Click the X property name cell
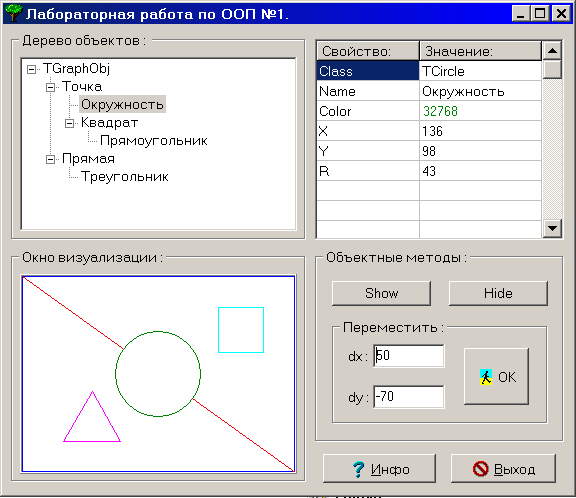This screenshot has height=498, width=576. coord(368,131)
